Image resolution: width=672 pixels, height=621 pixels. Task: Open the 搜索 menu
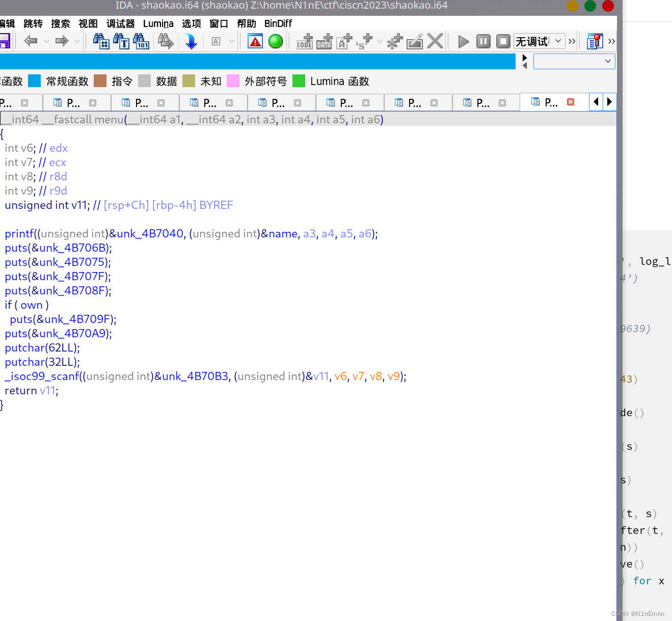(x=61, y=23)
